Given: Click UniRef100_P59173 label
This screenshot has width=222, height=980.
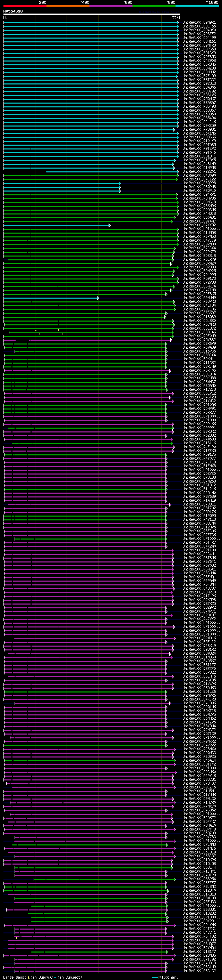Looking at the screenshot, I should point(199,278).
